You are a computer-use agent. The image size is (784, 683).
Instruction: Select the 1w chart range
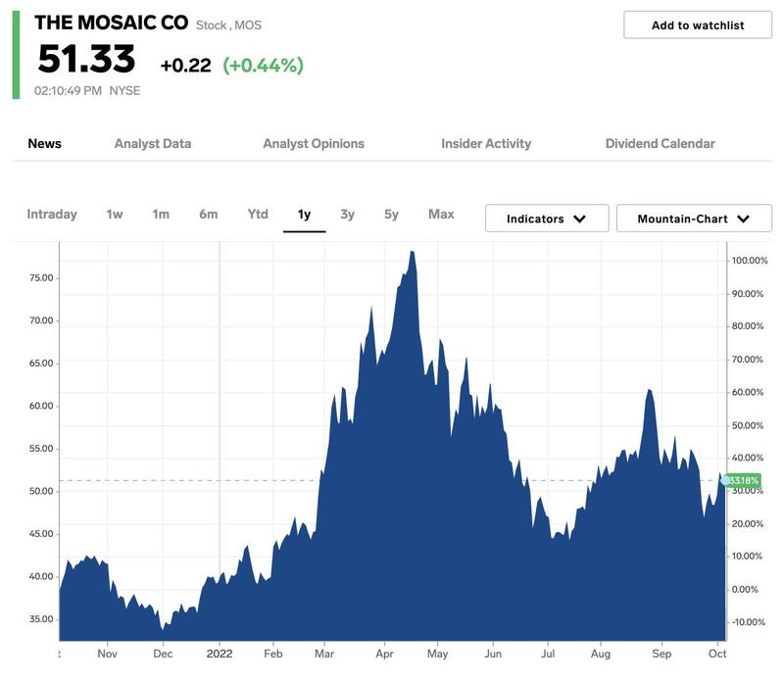click(x=115, y=214)
